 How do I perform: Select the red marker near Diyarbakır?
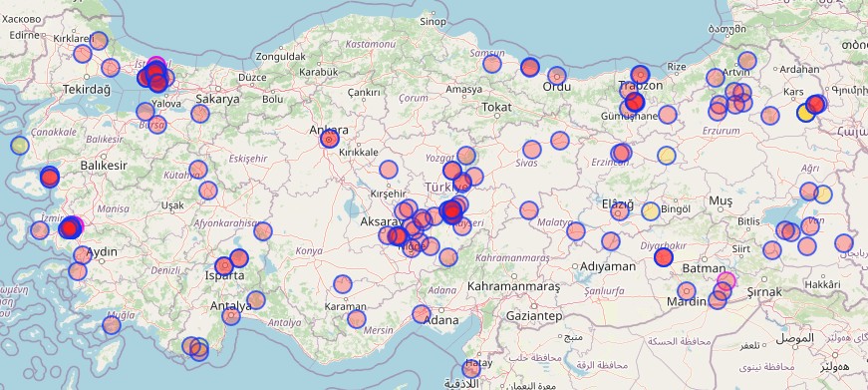(x=663, y=257)
